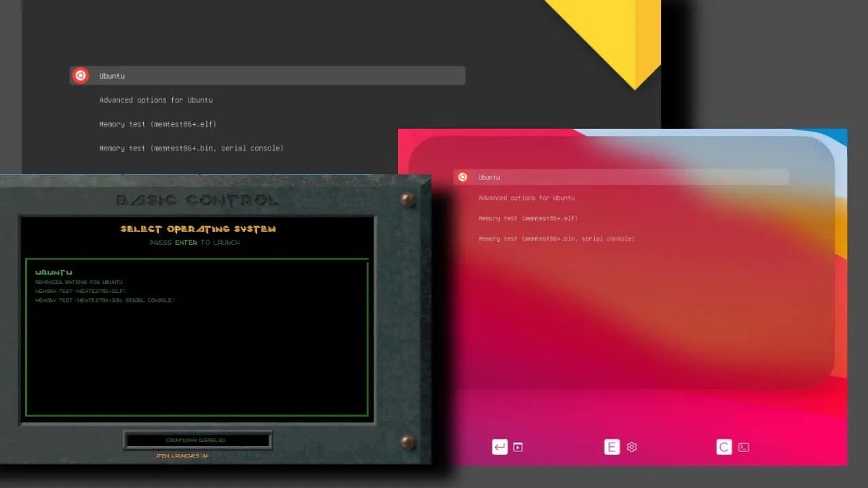The width and height of the screenshot is (868, 488).
Task: Choose Memory test serial console in pink theme
Action: pos(557,239)
